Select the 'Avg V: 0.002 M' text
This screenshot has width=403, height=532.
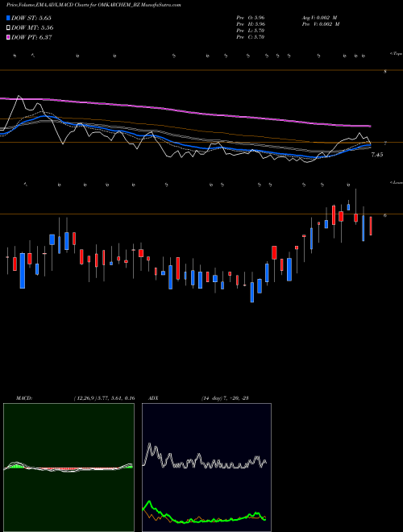pos(319,18)
